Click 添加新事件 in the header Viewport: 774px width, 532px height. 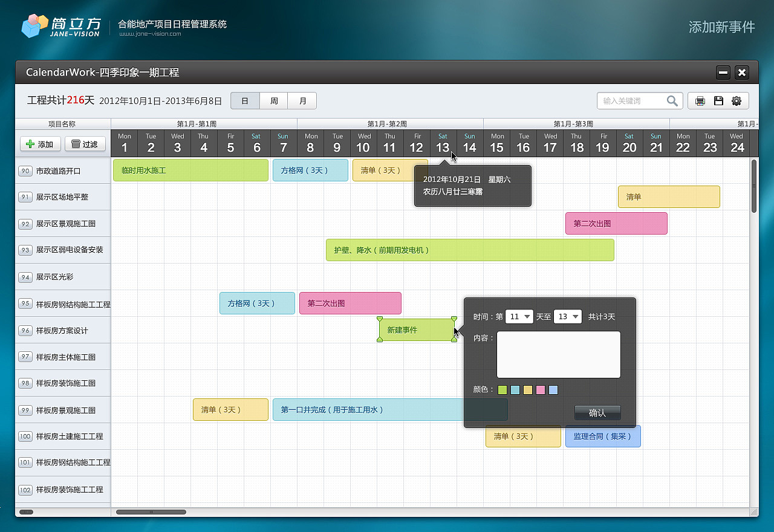click(722, 27)
